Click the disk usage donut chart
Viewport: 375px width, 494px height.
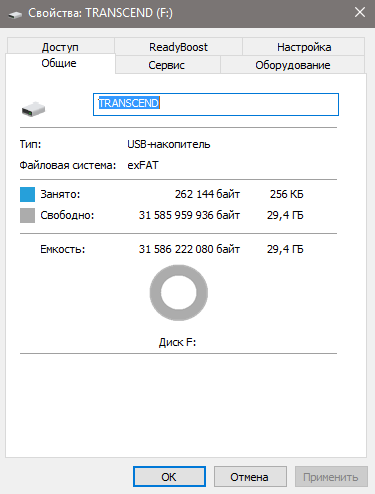(179, 293)
